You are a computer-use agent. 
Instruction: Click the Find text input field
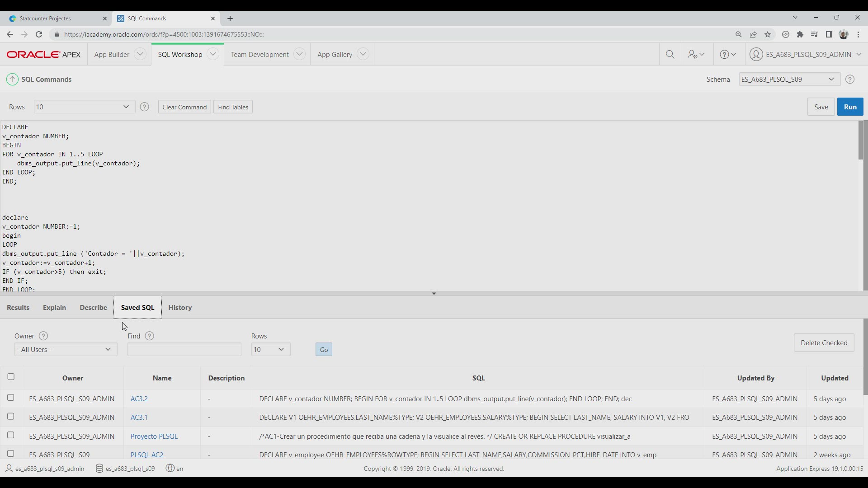(184, 350)
